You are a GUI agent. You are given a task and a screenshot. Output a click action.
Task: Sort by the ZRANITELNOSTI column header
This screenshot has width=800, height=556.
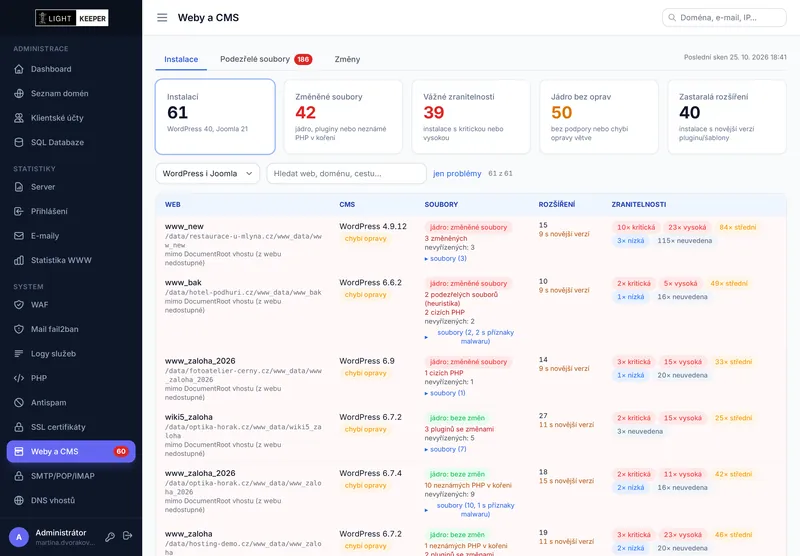point(639,205)
